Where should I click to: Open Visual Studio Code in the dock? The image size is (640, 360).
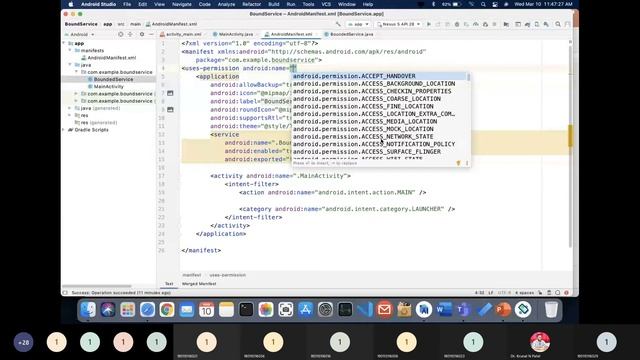pos(364,310)
